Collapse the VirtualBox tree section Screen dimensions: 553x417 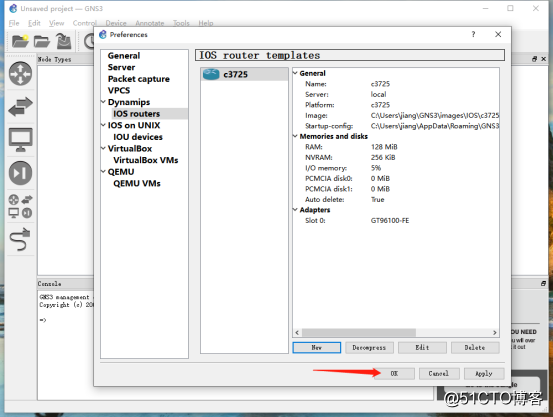click(103, 149)
